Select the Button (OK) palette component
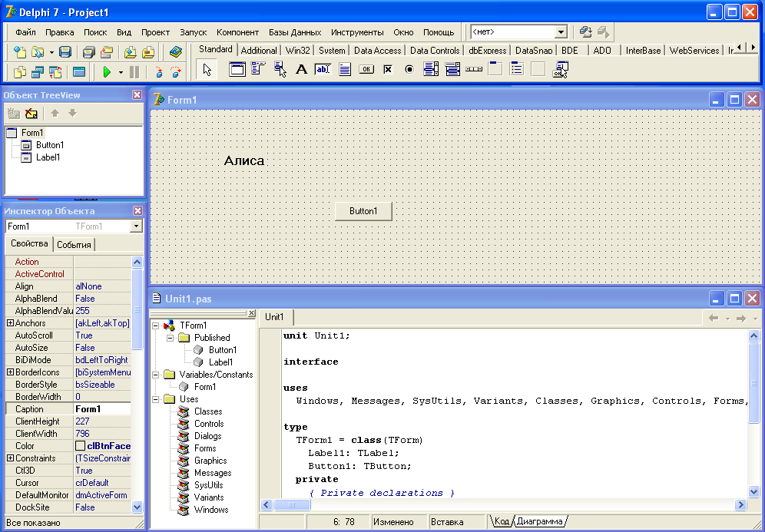Screen dimensions: 765x532 pos(366,70)
